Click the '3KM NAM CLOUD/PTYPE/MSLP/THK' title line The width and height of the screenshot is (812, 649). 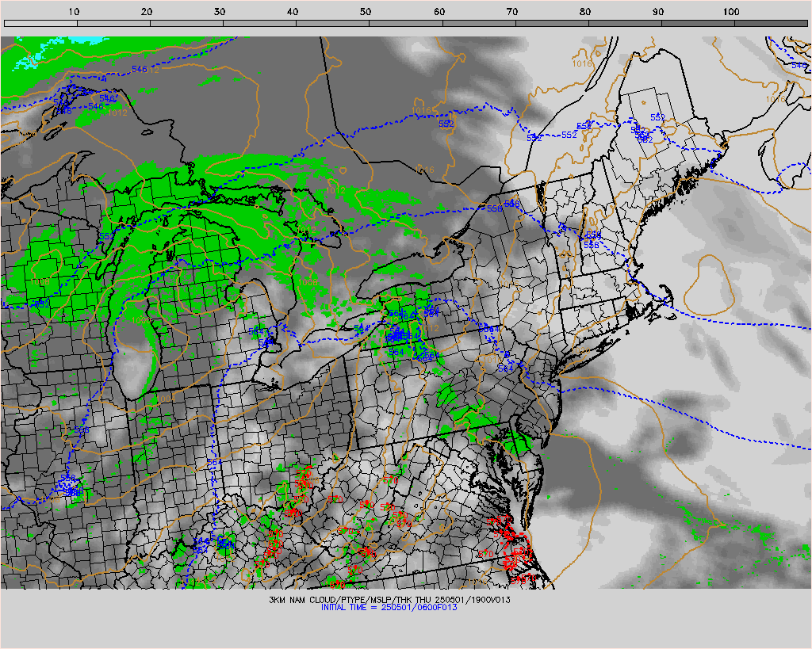point(389,600)
